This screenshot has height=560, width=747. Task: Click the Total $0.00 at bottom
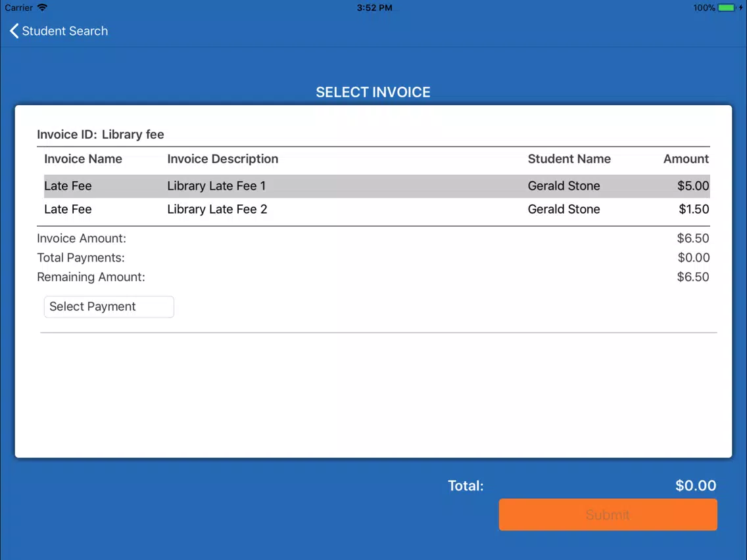point(696,485)
